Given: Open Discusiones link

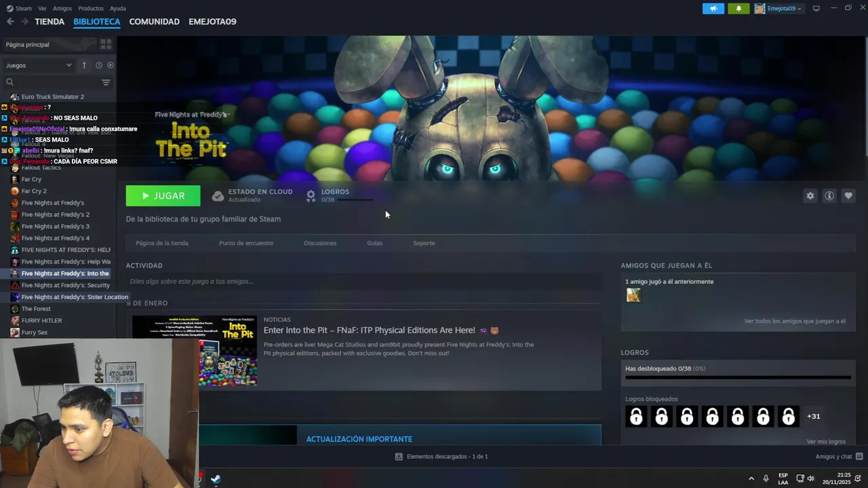Looking at the screenshot, I should click(320, 243).
